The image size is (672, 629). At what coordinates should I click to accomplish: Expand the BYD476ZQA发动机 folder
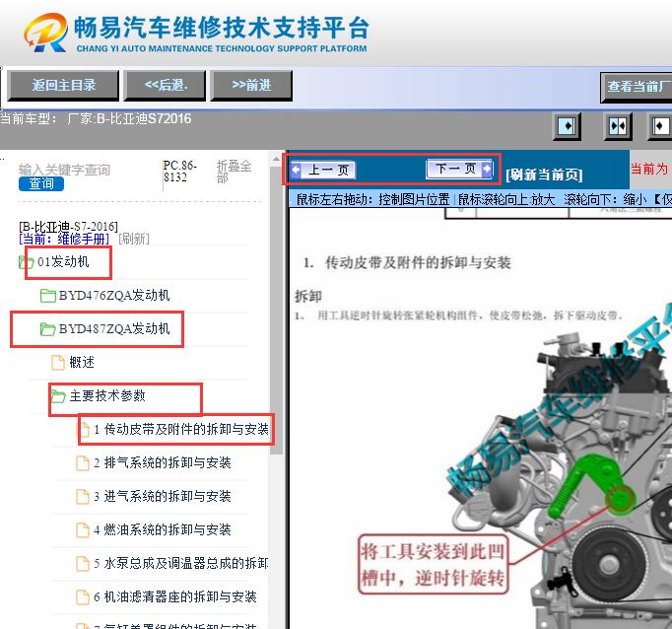(x=114, y=295)
